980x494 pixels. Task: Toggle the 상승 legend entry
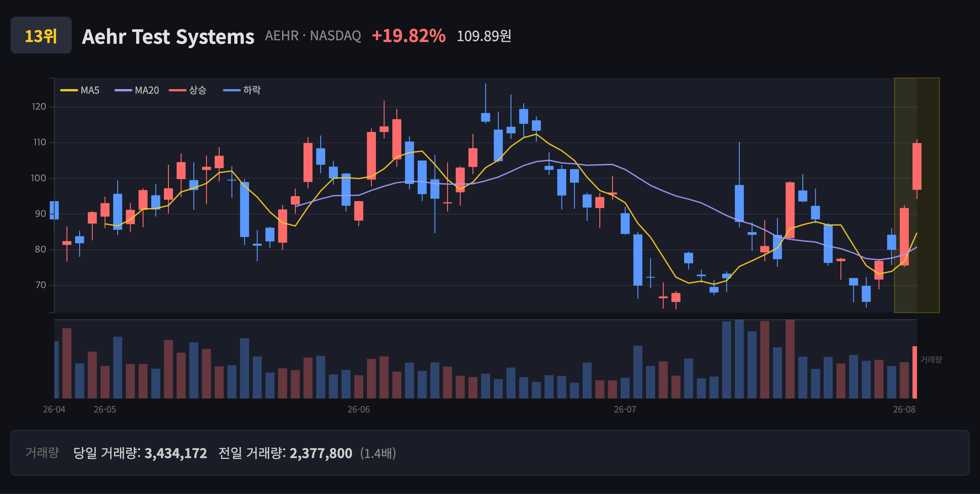(x=188, y=90)
